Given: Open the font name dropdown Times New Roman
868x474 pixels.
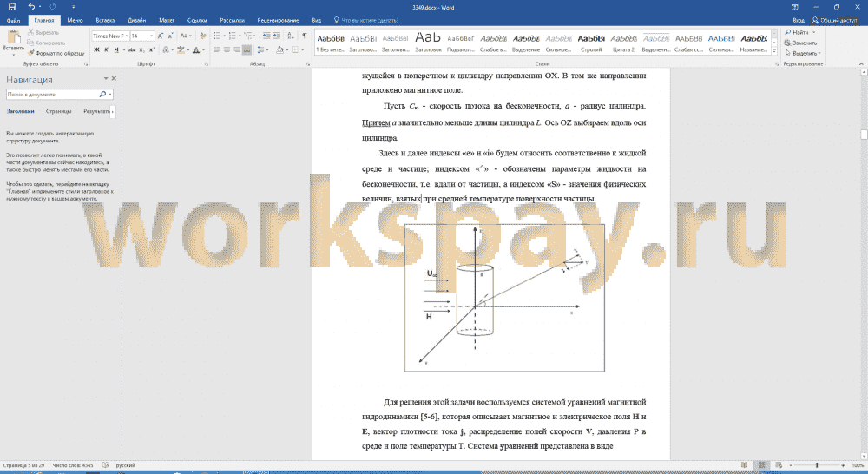Looking at the screenshot, I should click(x=127, y=36).
